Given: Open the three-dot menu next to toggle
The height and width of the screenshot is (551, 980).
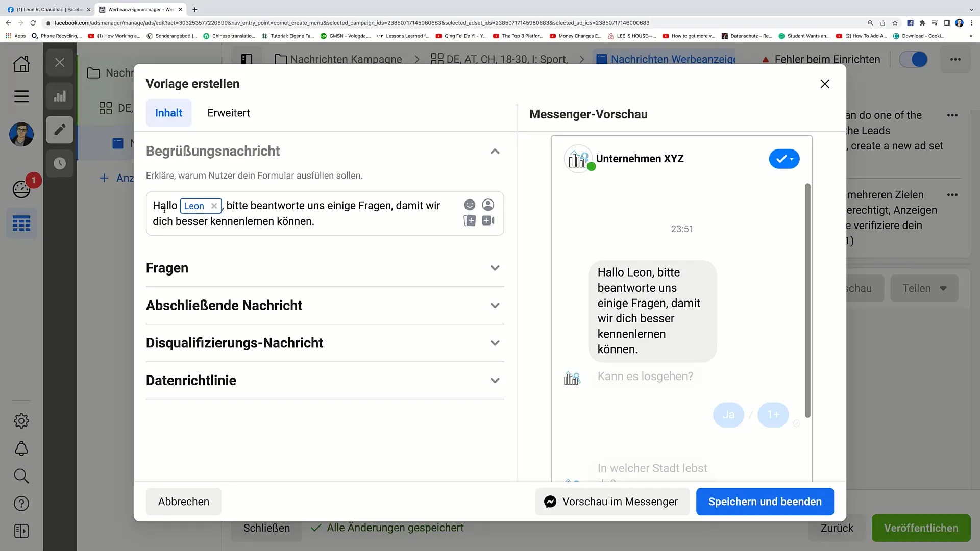Looking at the screenshot, I should [x=955, y=59].
